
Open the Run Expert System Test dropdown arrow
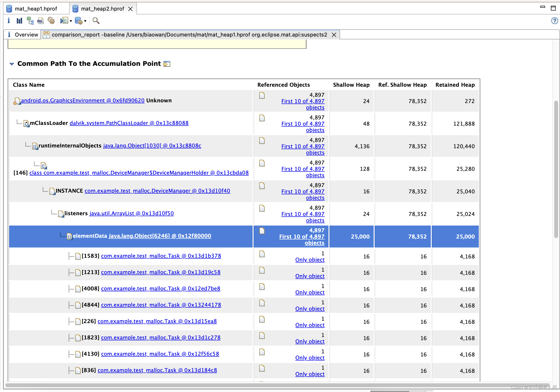[x=71, y=21]
